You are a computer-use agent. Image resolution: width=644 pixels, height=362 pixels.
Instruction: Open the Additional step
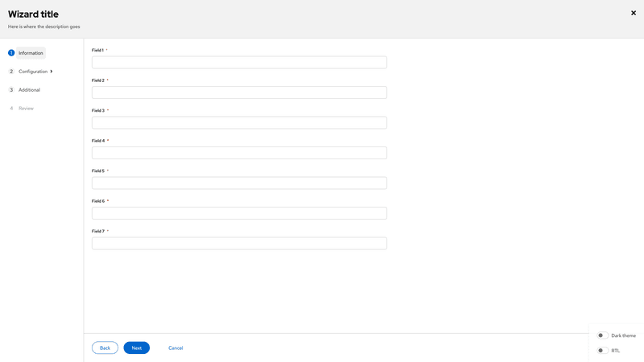tap(29, 90)
